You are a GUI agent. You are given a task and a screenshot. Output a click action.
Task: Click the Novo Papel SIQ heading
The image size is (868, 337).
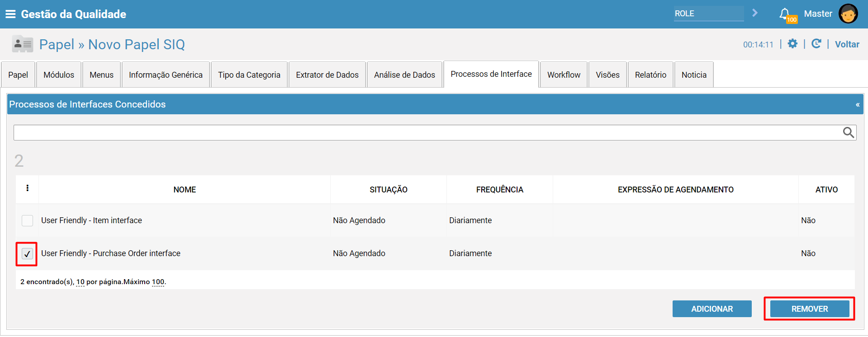(137, 44)
